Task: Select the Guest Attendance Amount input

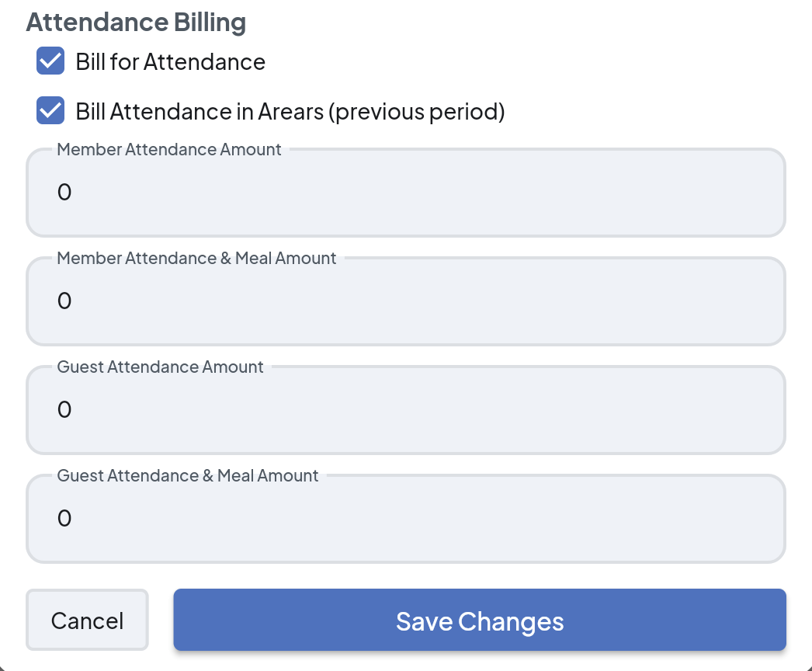Action: pyautogui.click(x=406, y=410)
